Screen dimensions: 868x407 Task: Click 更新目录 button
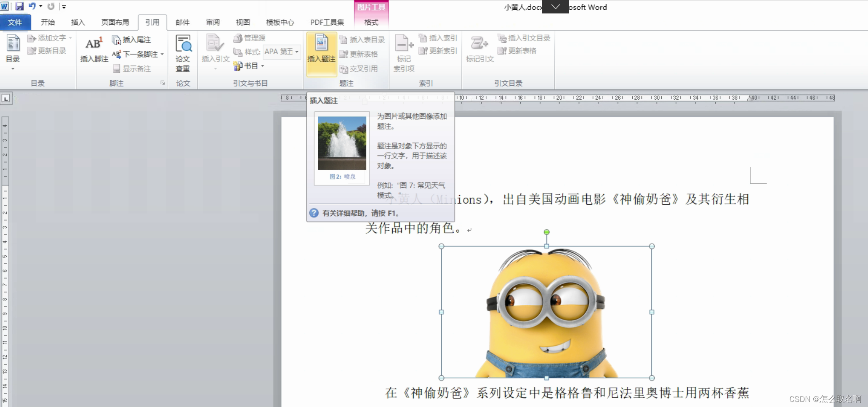tap(47, 51)
